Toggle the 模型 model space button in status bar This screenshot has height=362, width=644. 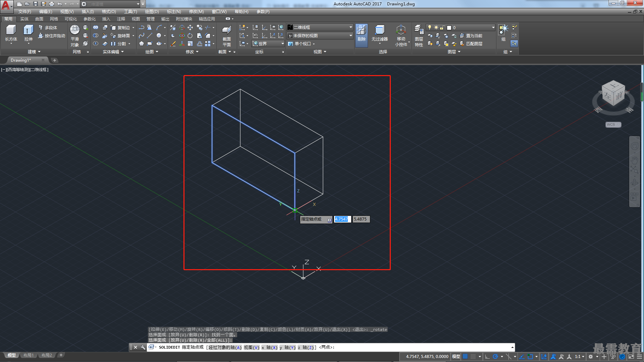pyautogui.click(x=456, y=357)
